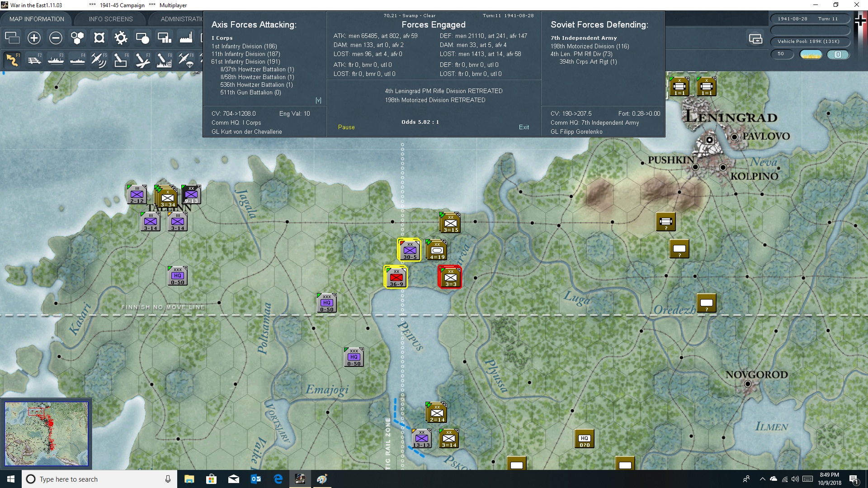868x488 pixels.
Task: Select the red-outlined Soviet 3=3 counter
Action: click(450, 277)
